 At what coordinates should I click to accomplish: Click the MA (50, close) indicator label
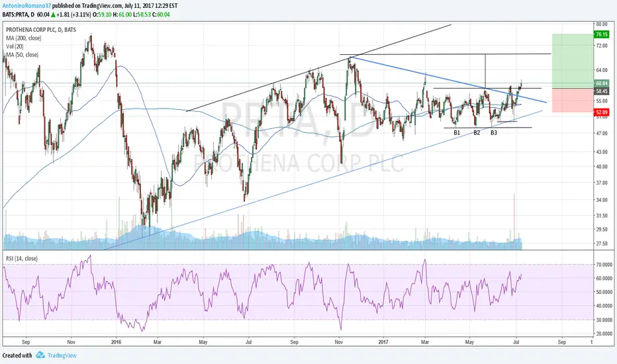pos(22,55)
